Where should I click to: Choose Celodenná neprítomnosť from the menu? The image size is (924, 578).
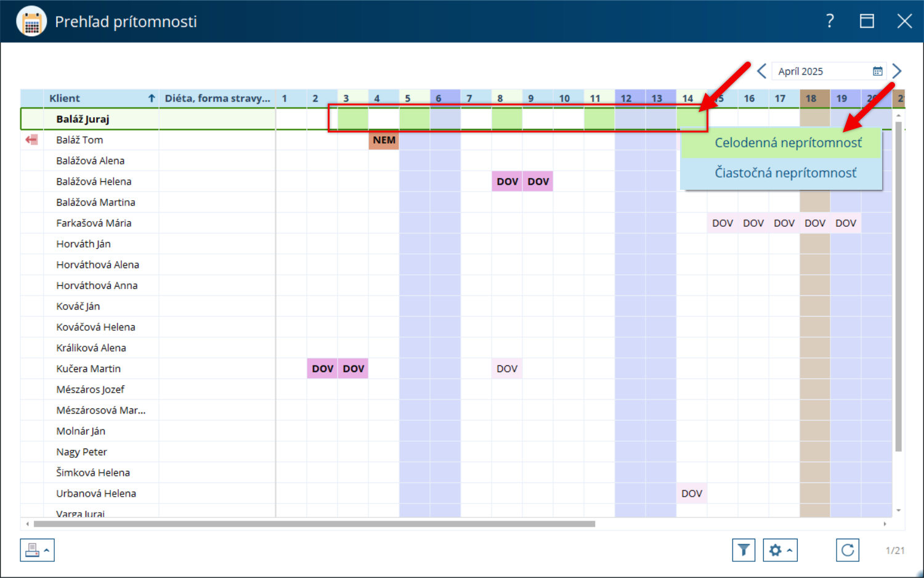coord(781,143)
